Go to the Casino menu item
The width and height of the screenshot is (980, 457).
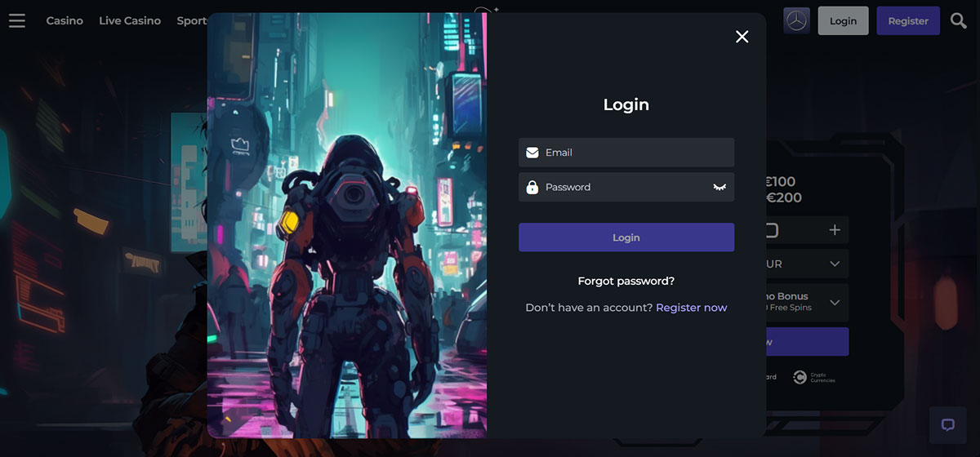[x=65, y=20]
